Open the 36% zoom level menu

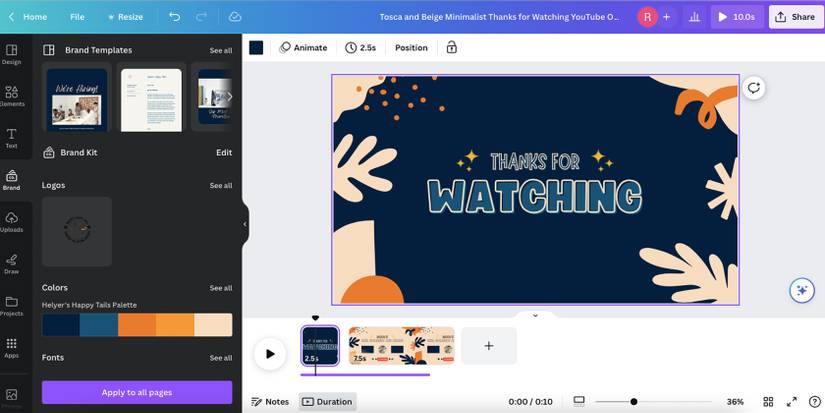(x=735, y=402)
